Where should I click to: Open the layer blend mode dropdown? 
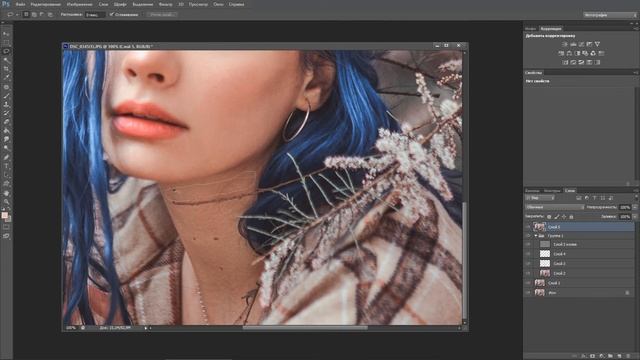pos(554,207)
